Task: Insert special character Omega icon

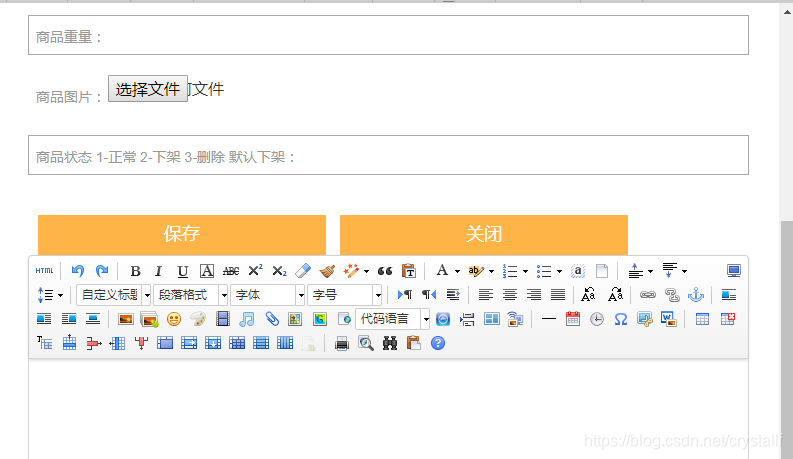Action: tap(621, 319)
